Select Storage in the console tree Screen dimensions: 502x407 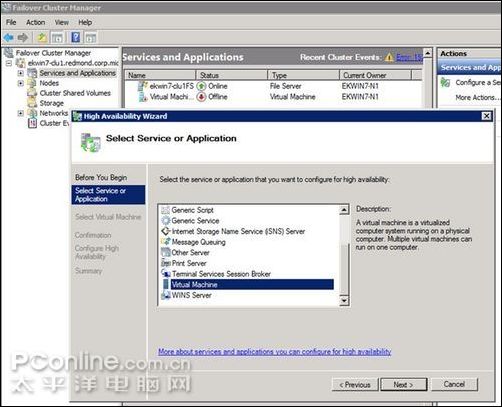click(x=51, y=103)
